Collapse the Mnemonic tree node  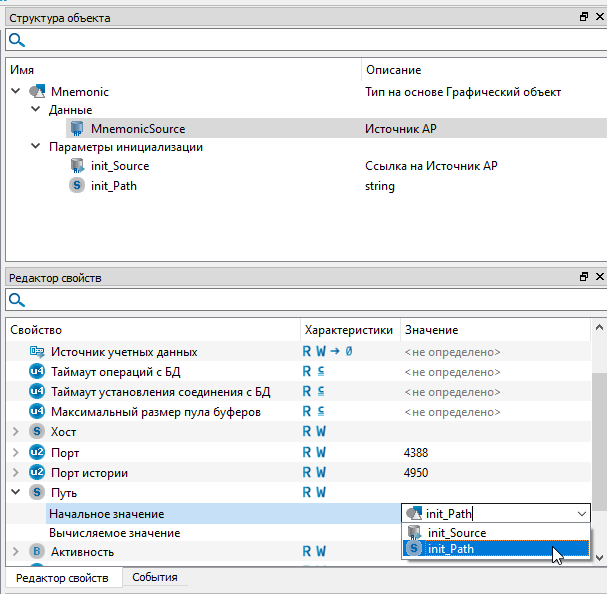point(15,92)
